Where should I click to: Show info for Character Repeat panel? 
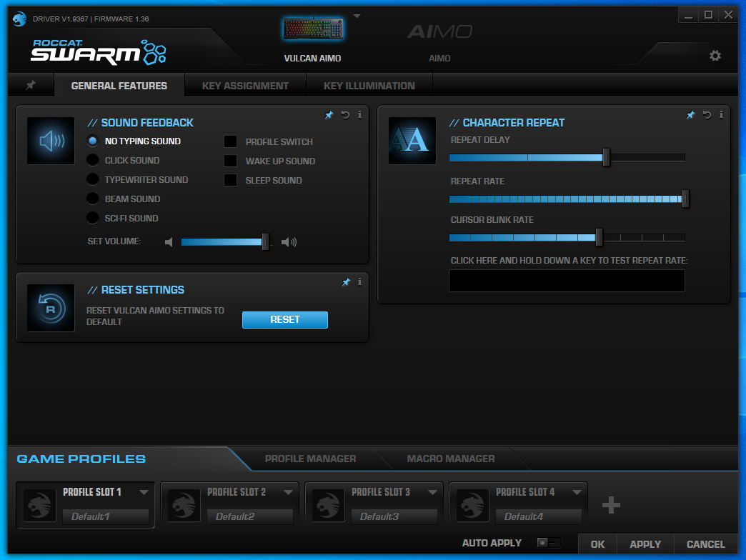(x=721, y=114)
